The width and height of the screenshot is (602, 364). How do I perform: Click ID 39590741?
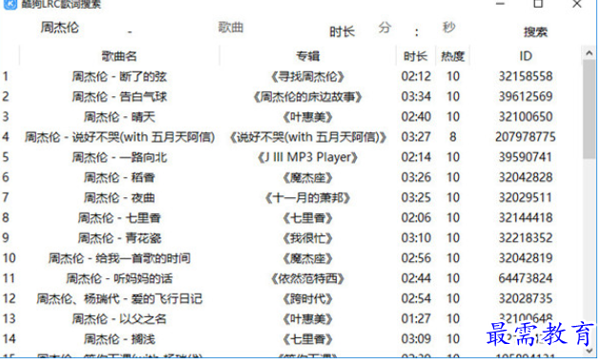click(x=526, y=157)
